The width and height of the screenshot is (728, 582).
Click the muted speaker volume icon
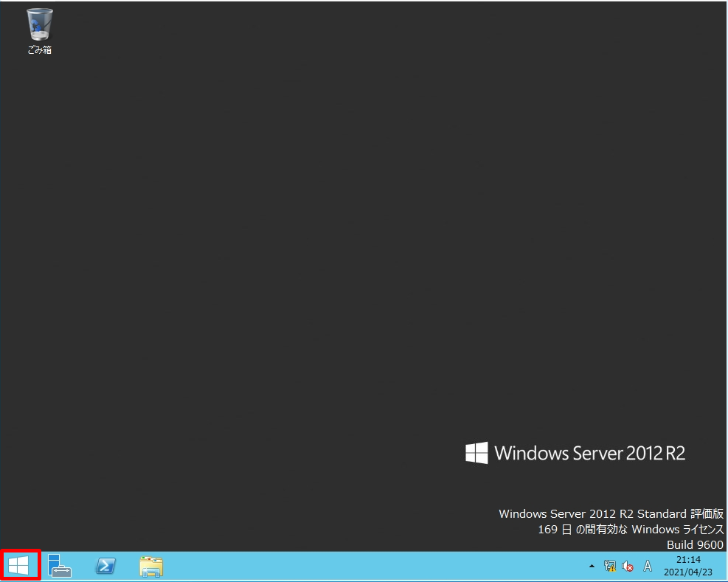coord(628,567)
